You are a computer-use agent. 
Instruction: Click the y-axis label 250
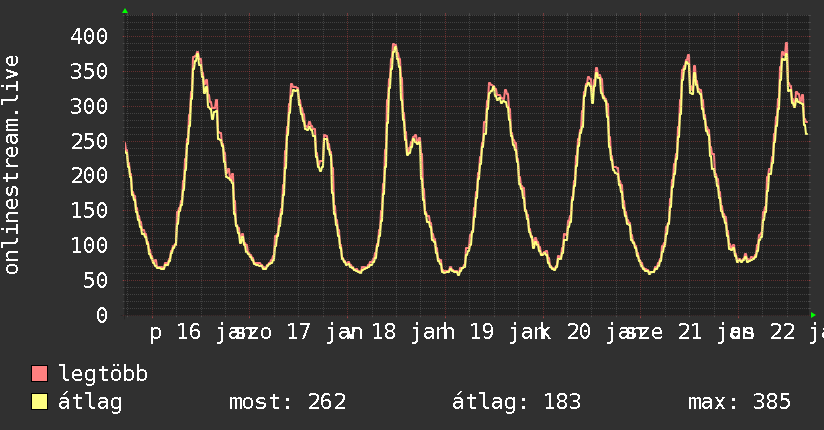click(x=89, y=141)
